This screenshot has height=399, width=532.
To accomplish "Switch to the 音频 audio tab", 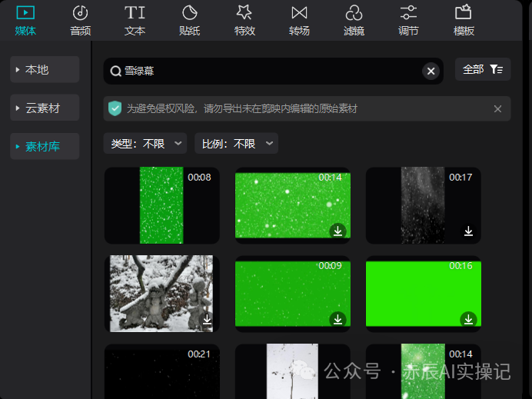I will [81, 20].
